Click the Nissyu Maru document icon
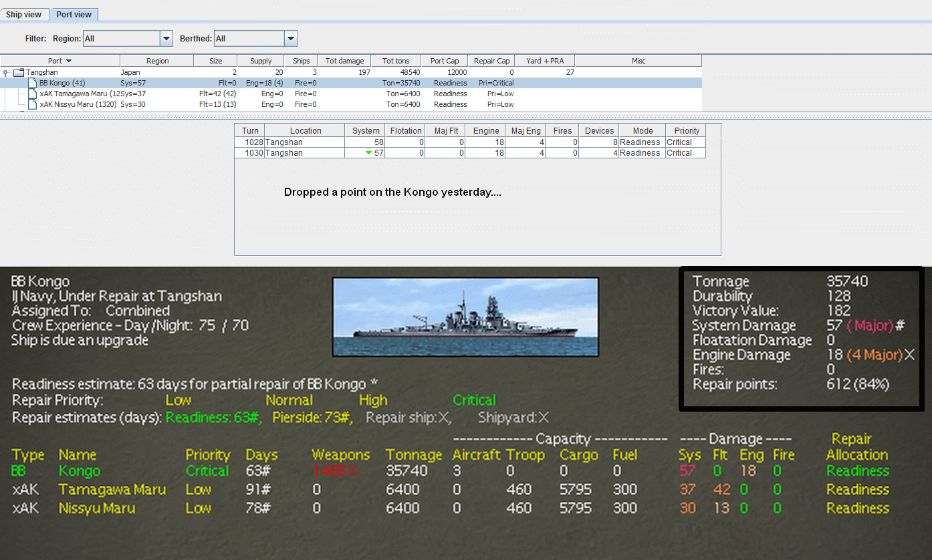This screenshot has height=560, width=932. (x=33, y=104)
